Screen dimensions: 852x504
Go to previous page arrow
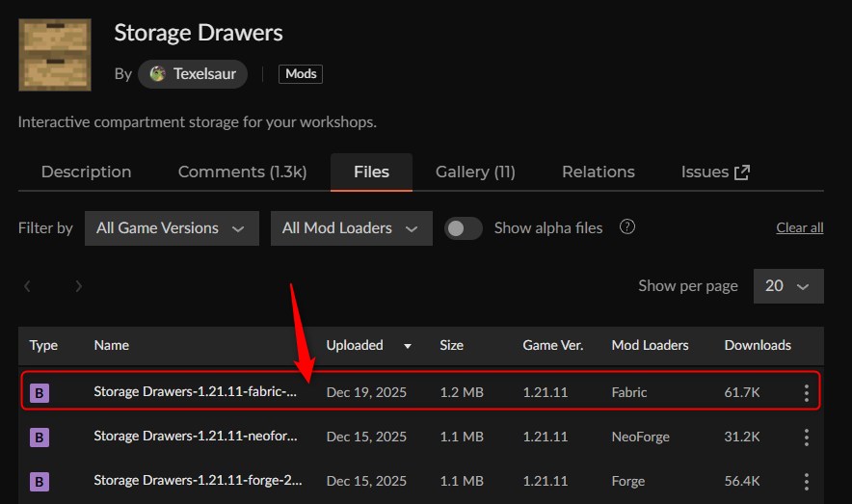[x=27, y=285]
